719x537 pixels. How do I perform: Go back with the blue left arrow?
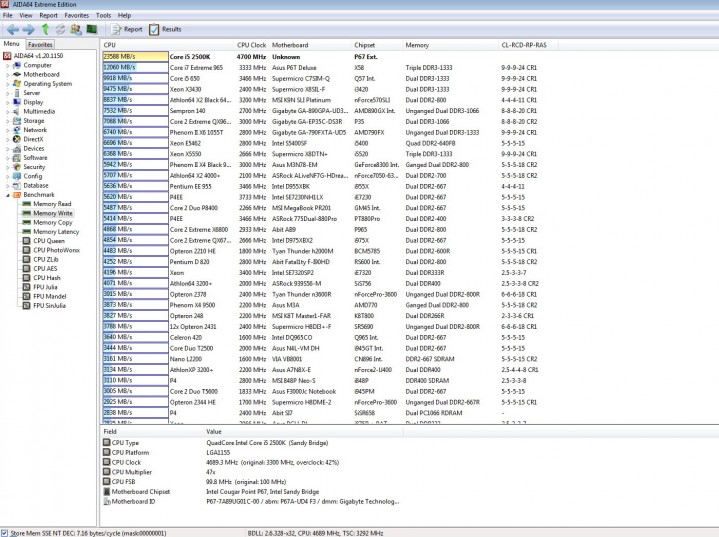(x=12, y=29)
